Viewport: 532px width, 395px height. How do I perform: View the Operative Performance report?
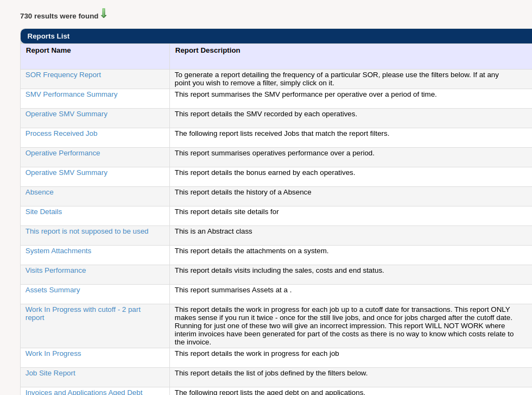[x=62, y=153]
